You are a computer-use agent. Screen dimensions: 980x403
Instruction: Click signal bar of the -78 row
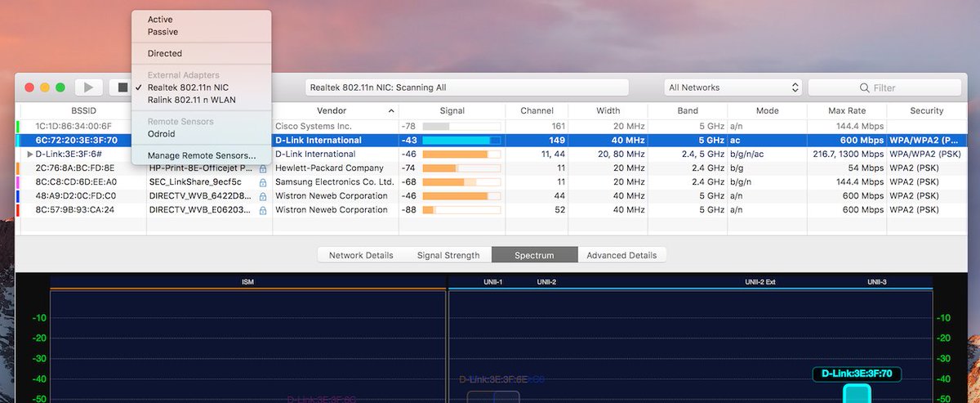pos(461,127)
